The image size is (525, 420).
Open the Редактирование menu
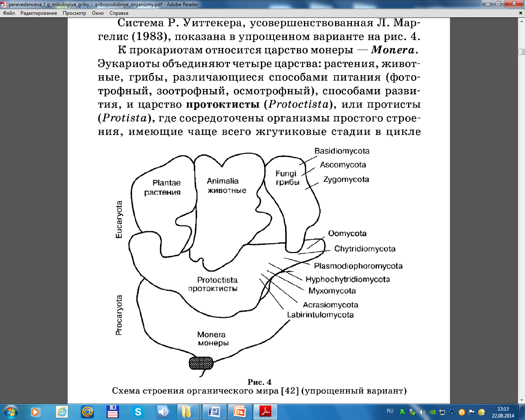pos(39,13)
